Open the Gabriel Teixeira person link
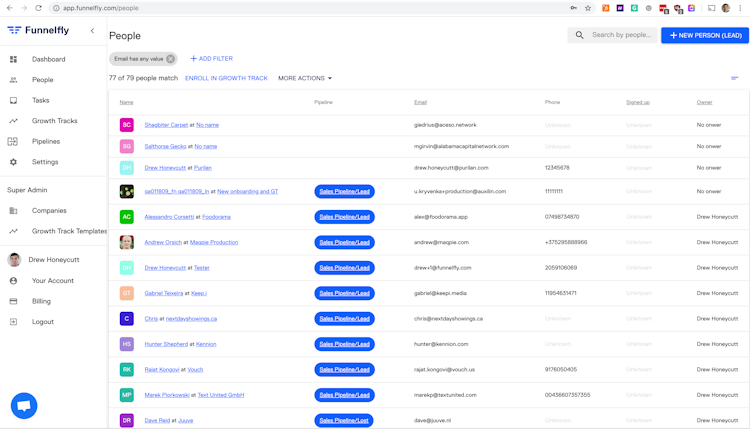This screenshot has width=750, height=429. (x=164, y=293)
